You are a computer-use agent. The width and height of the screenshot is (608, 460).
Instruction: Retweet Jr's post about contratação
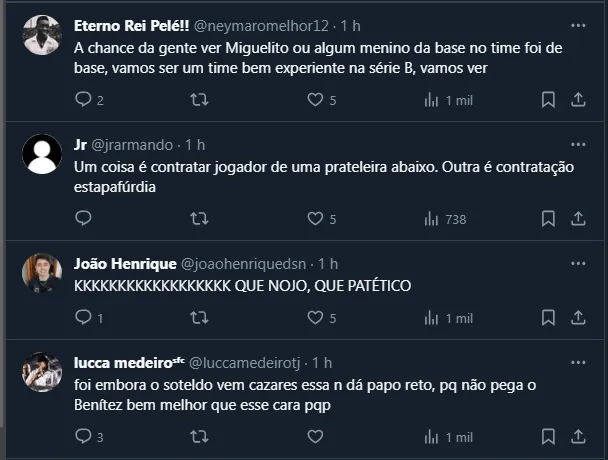[x=200, y=218]
